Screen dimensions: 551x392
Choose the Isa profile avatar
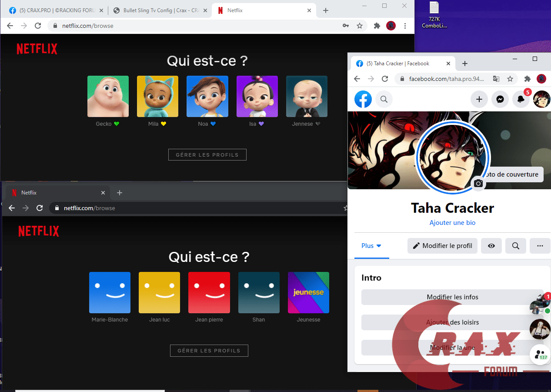(x=257, y=96)
